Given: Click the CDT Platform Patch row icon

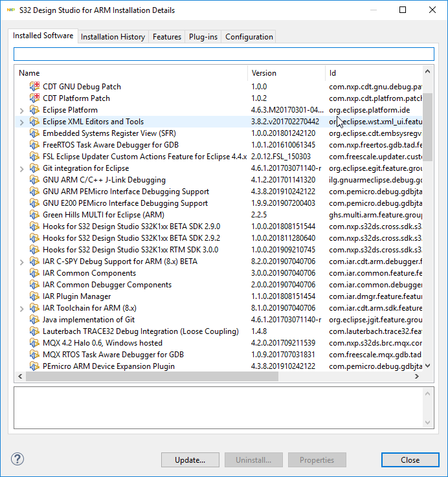Looking at the screenshot, I should click(x=34, y=98).
